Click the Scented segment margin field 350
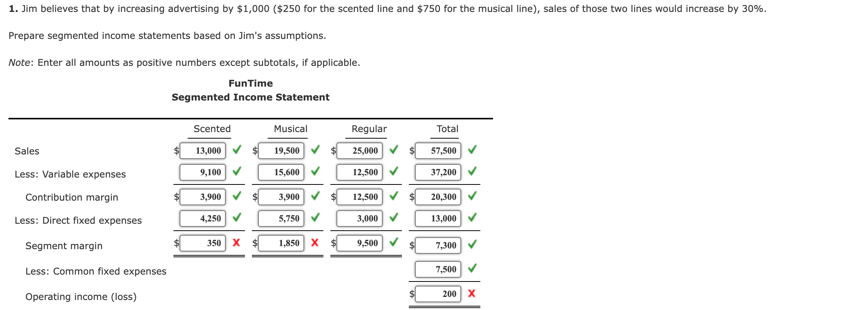Screen dimensions: 868x310 [x=202, y=243]
